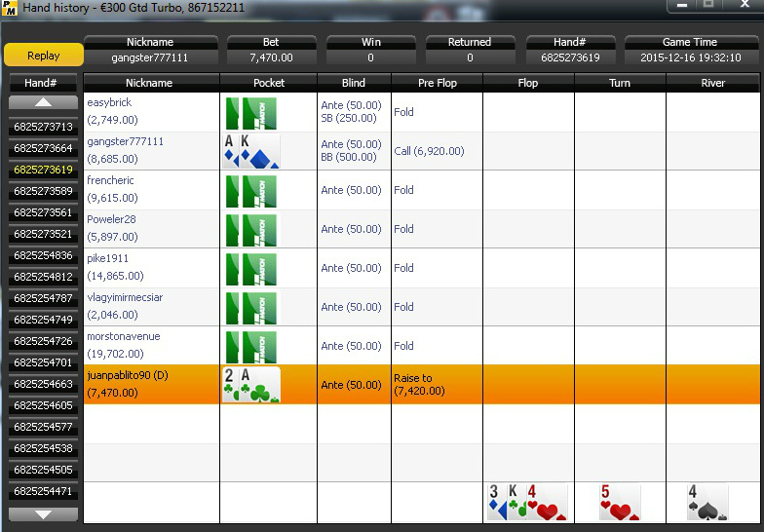Click gangster777111's Ace King diamonds cards

[251, 152]
